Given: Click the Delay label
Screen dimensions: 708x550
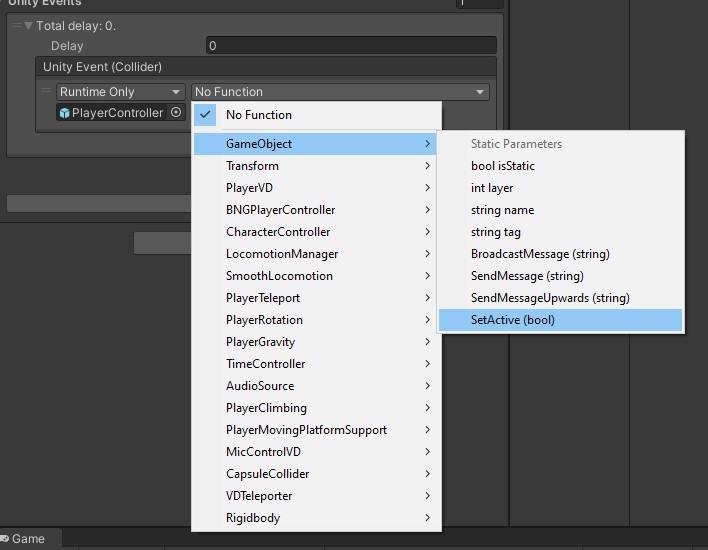Looking at the screenshot, I should (x=67, y=46).
